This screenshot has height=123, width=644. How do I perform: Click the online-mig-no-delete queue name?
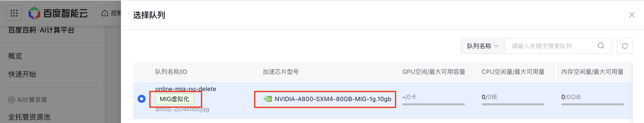click(186, 89)
